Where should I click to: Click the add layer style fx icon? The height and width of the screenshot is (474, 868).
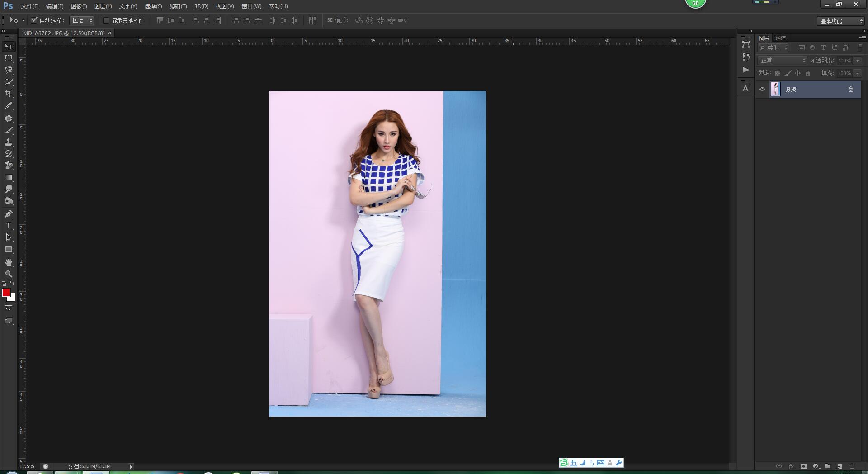(791, 466)
